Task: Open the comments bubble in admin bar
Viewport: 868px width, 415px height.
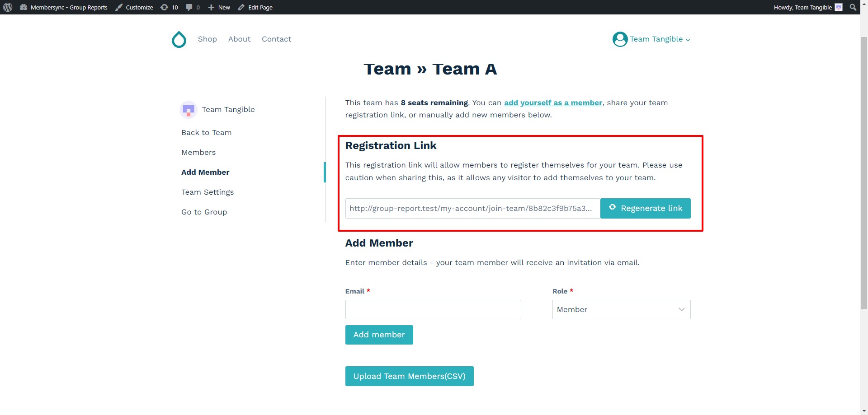Action: pos(193,7)
